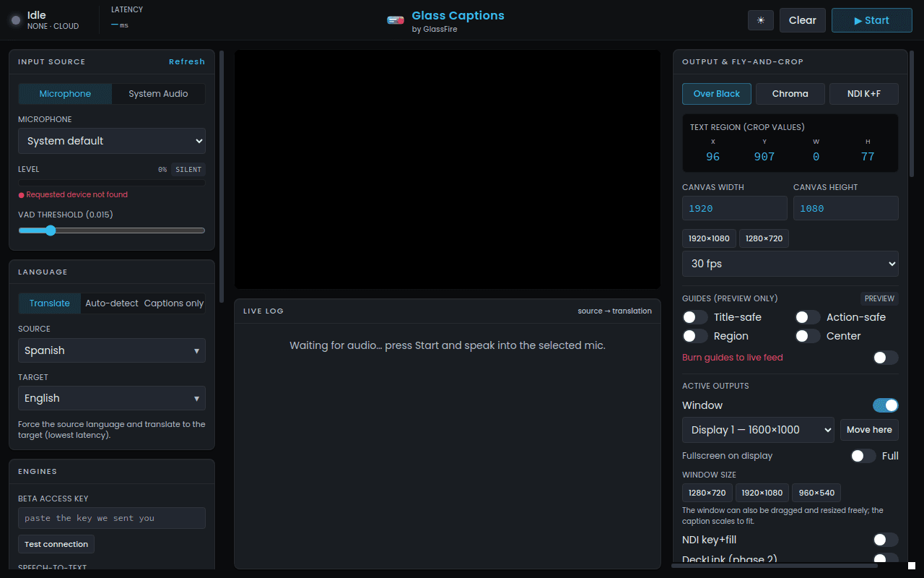Click the SILENT level badge

pyautogui.click(x=188, y=170)
